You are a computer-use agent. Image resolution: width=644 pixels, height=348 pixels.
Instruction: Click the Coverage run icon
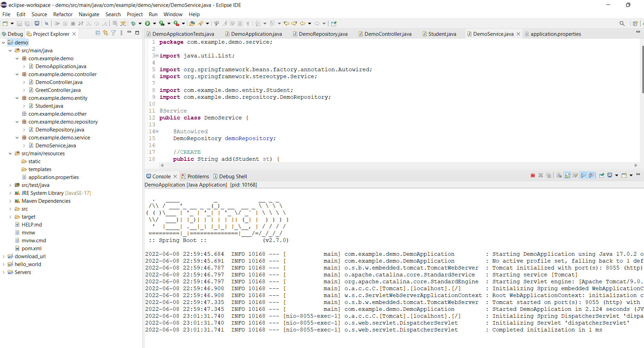coord(162,23)
